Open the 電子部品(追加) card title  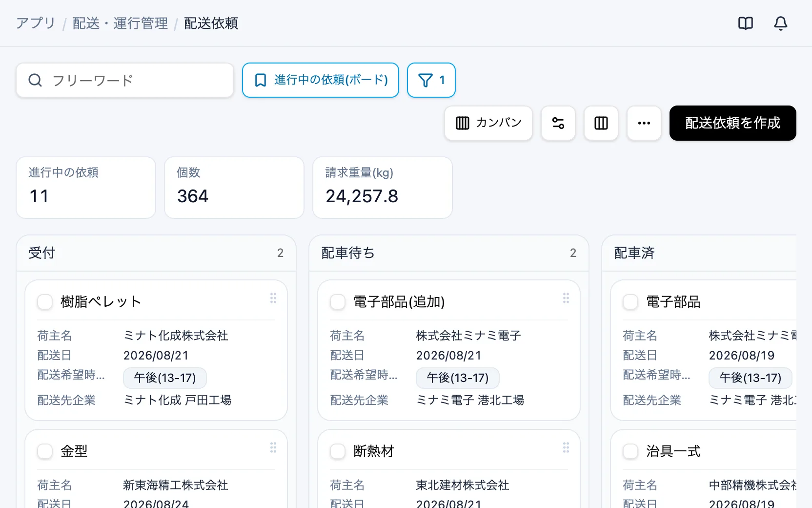(x=399, y=302)
